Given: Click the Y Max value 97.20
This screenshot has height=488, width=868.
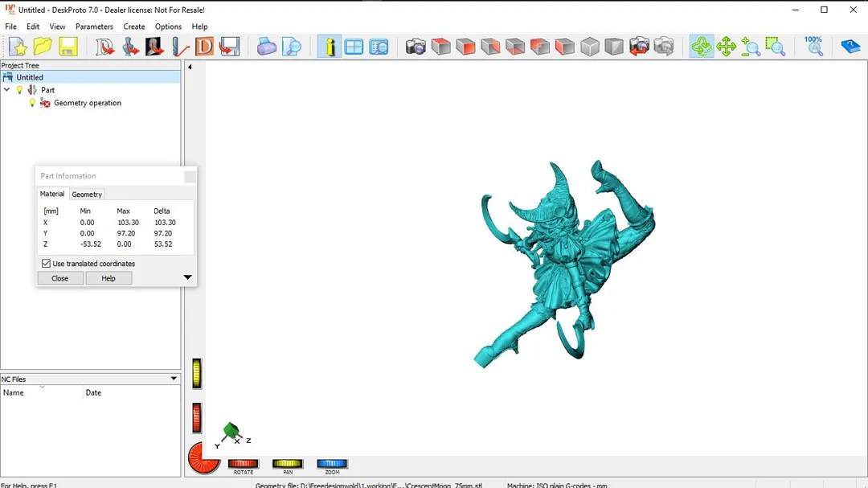Looking at the screenshot, I should tap(125, 233).
